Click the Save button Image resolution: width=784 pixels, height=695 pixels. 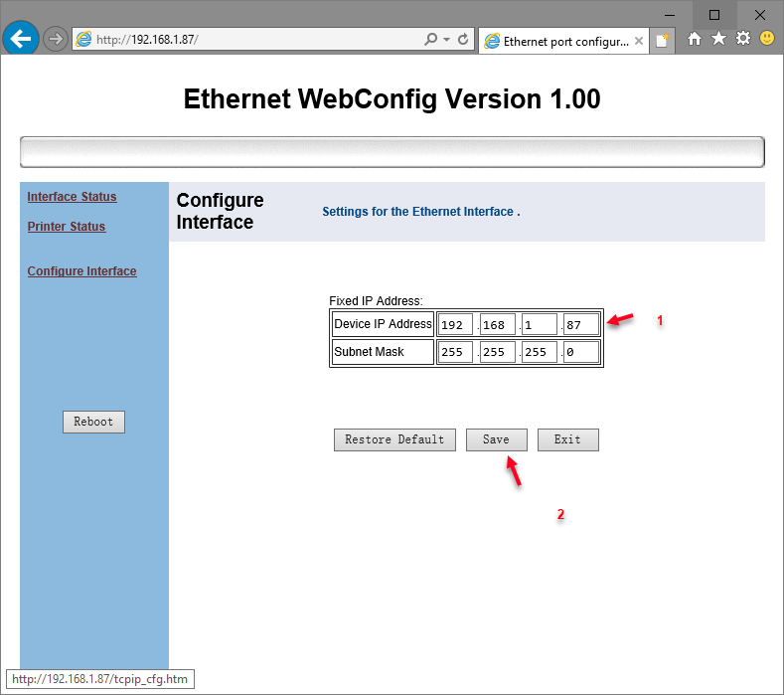496,439
